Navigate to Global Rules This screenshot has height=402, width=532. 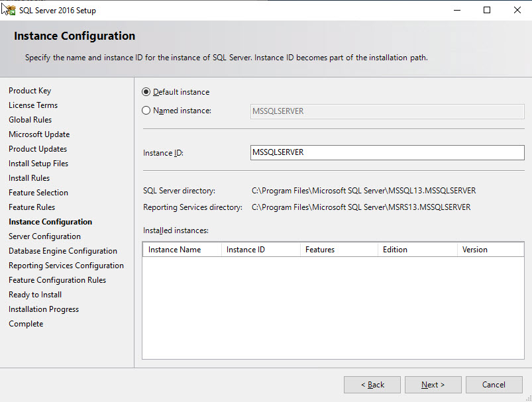click(x=30, y=119)
